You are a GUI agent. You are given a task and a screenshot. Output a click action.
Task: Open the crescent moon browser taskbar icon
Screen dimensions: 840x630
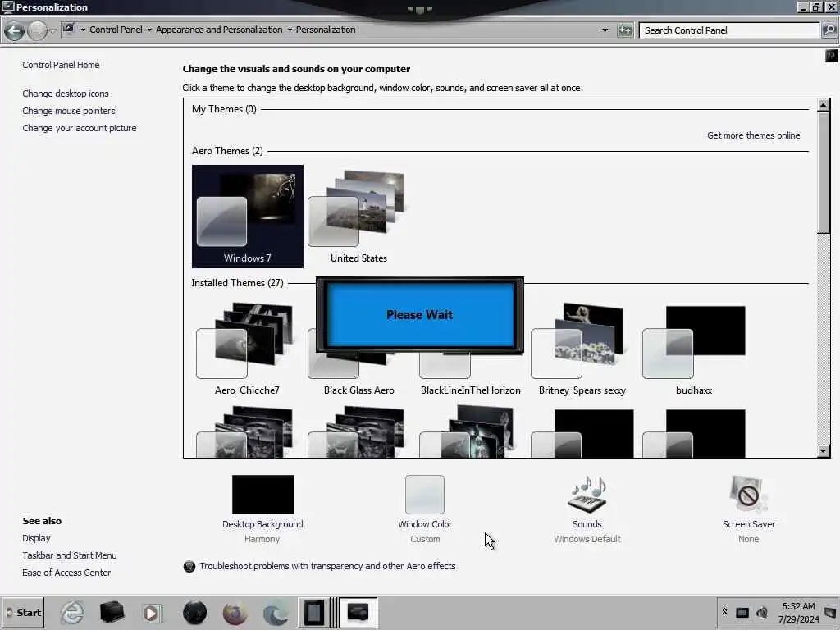[x=276, y=613]
